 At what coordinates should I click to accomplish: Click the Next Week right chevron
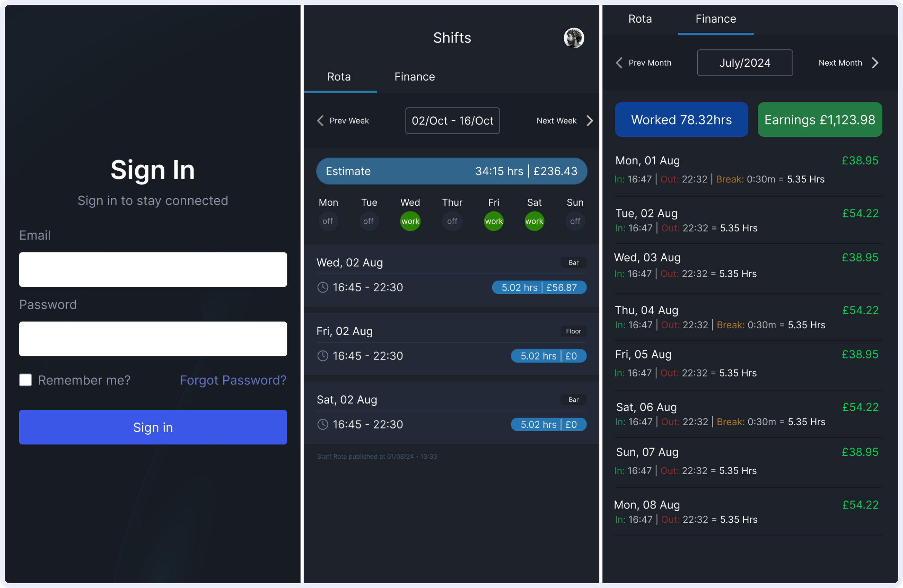[589, 121]
